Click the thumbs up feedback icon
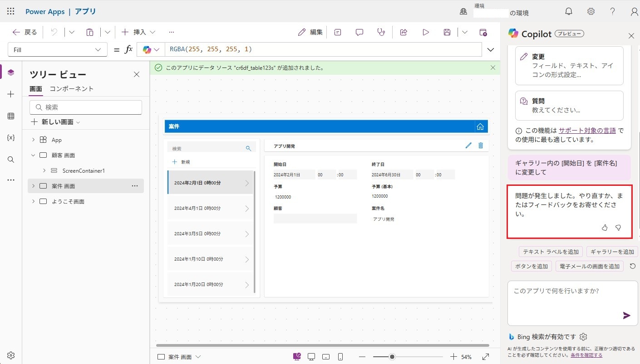The image size is (640, 364). click(605, 228)
